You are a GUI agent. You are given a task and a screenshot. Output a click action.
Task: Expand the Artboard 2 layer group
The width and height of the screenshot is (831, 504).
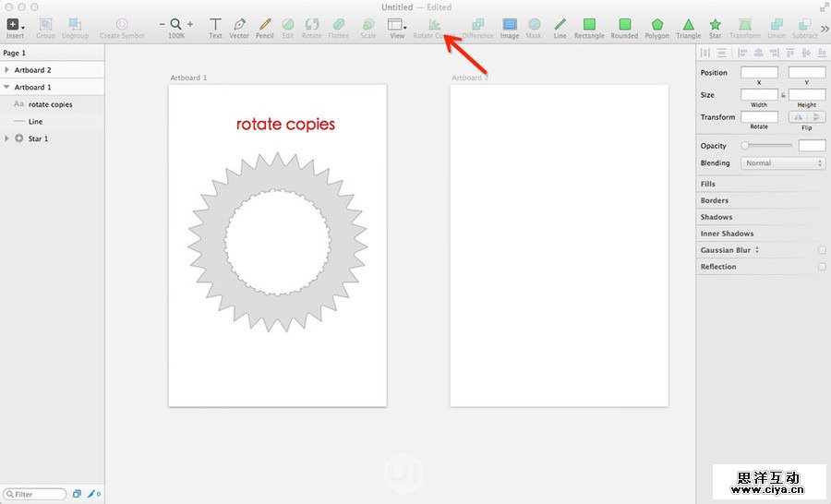[6, 69]
